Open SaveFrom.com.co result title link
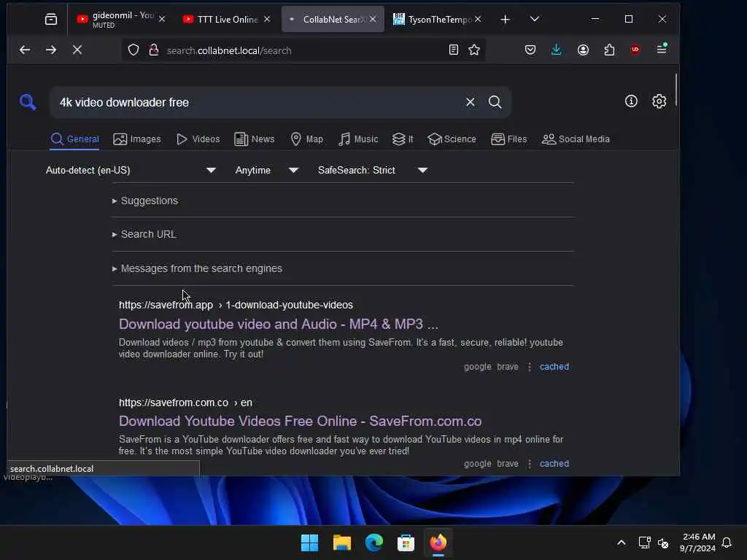This screenshot has width=747, height=560. [x=300, y=421]
